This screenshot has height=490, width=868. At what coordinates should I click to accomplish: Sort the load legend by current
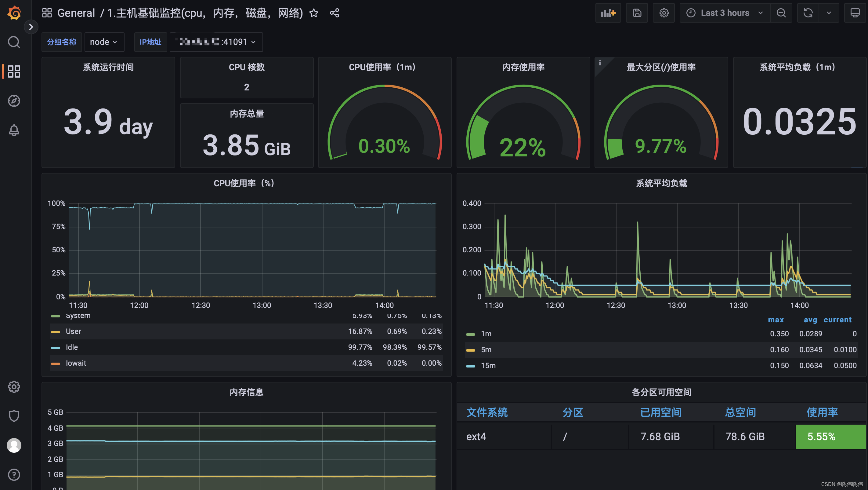[837, 320]
